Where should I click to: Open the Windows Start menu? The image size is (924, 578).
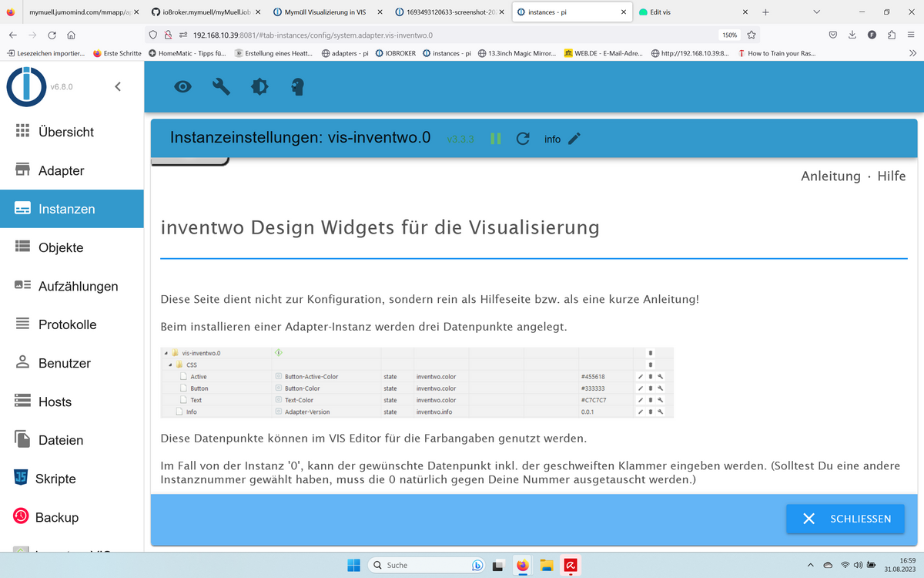point(353,565)
